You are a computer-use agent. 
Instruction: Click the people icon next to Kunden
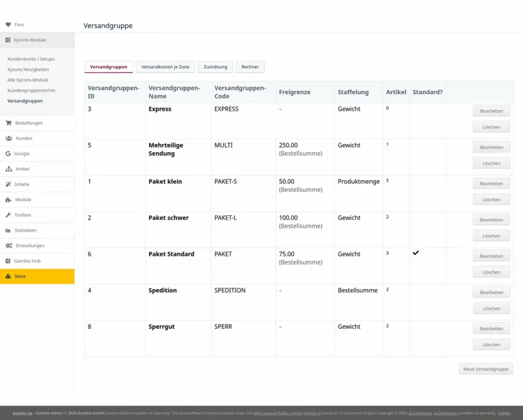(x=8, y=138)
